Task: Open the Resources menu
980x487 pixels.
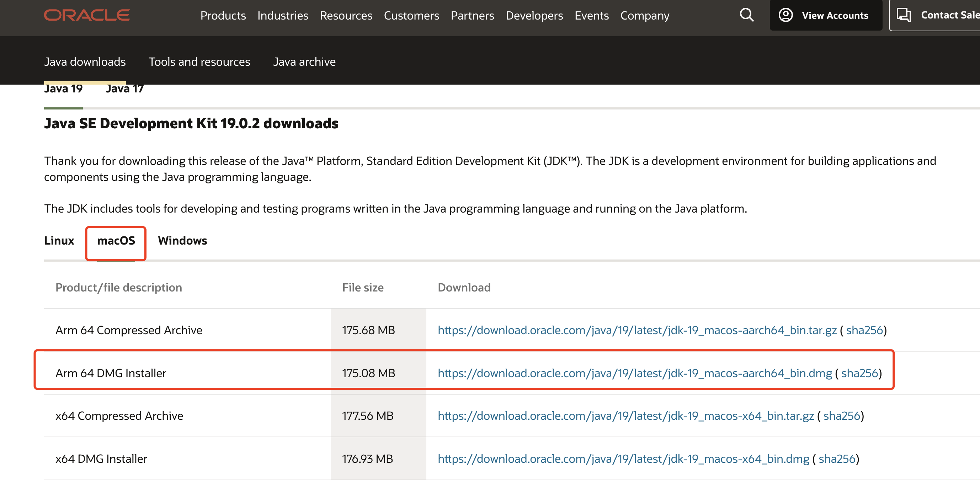Action: point(346,16)
